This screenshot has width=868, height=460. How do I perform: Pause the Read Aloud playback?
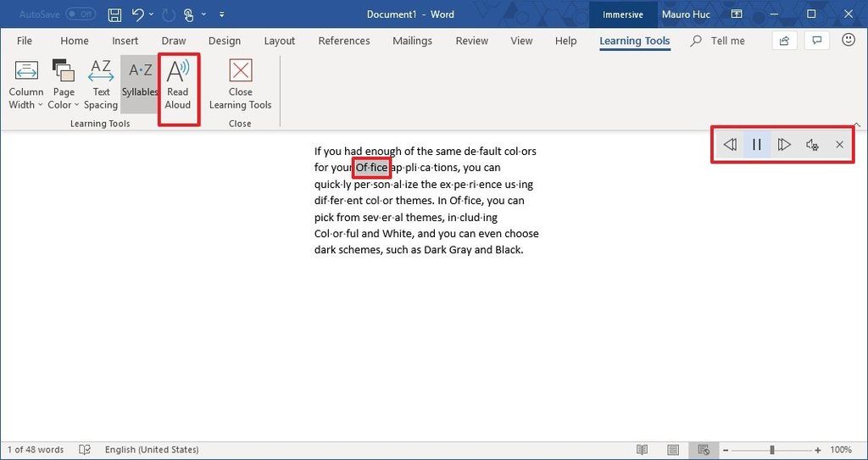[x=757, y=145]
